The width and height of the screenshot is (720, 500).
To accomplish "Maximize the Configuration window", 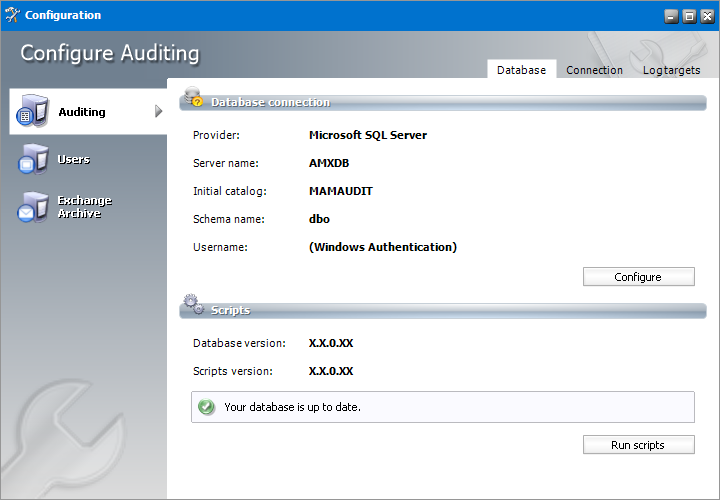I will click(x=688, y=16).
